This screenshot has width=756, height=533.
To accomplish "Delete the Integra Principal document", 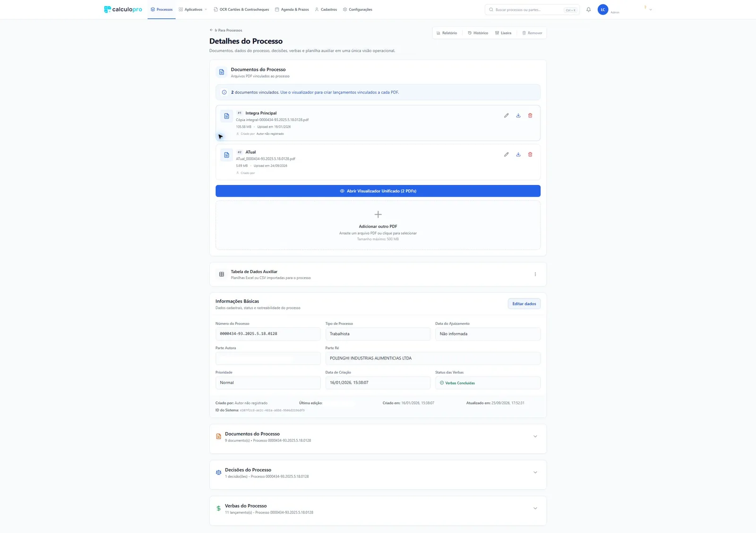I will coord(530,115).
